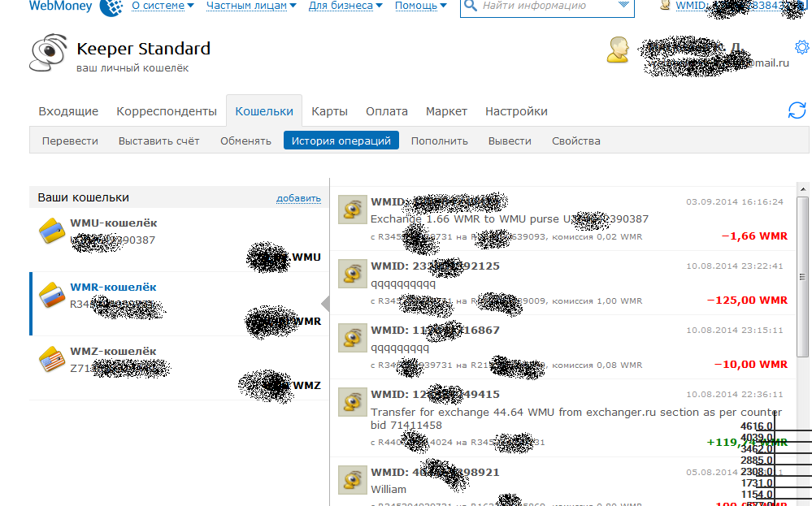812x506 pixels.
Task: Click the '03.09.2014 16:16:24' timestamp
Action: point(734,201)
